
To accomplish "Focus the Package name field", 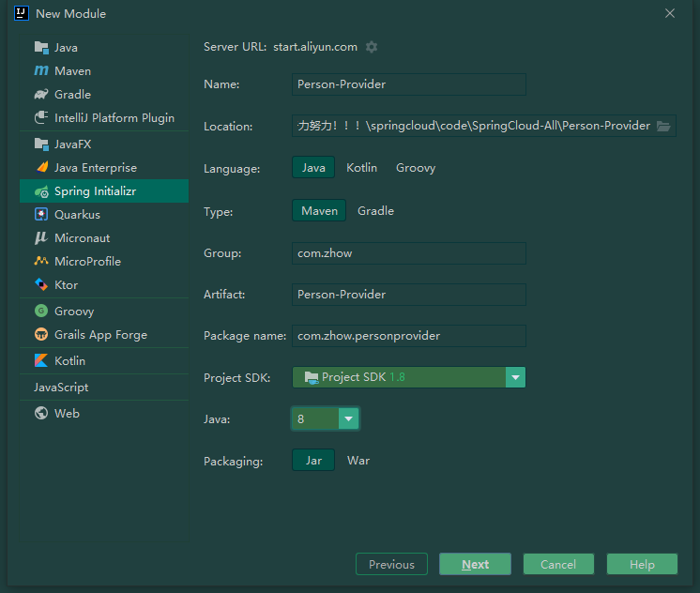I will [x=409, y=336].
